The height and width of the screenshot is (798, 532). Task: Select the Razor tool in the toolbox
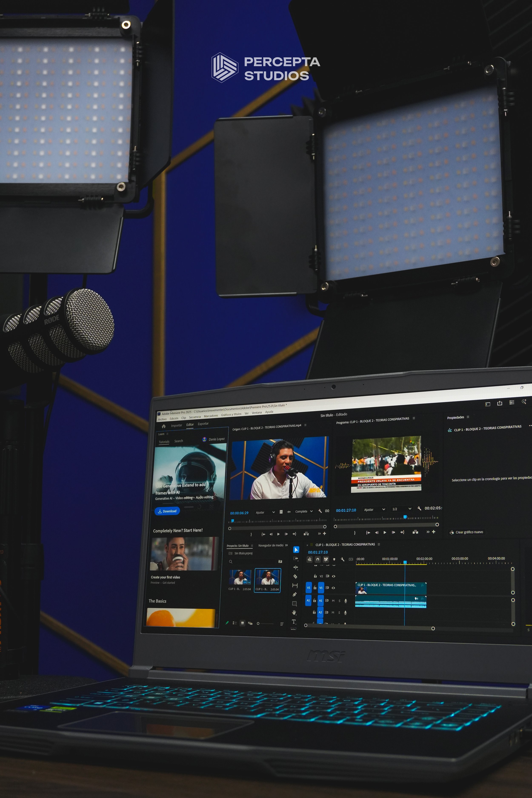(x=295, y=576)
